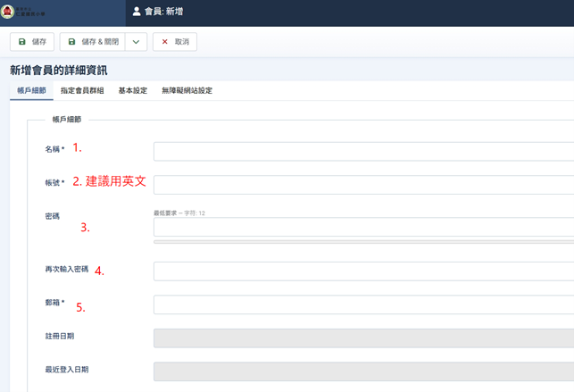This screenshot has width=574, height=392.
Task: Focus the 郵箱 email input field
Action: point(363,304)
